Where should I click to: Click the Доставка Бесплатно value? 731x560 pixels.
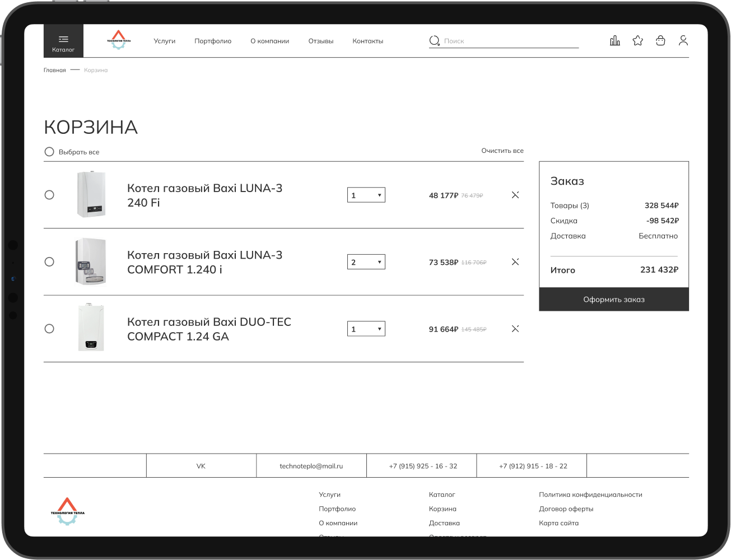(x=658, y=236)
